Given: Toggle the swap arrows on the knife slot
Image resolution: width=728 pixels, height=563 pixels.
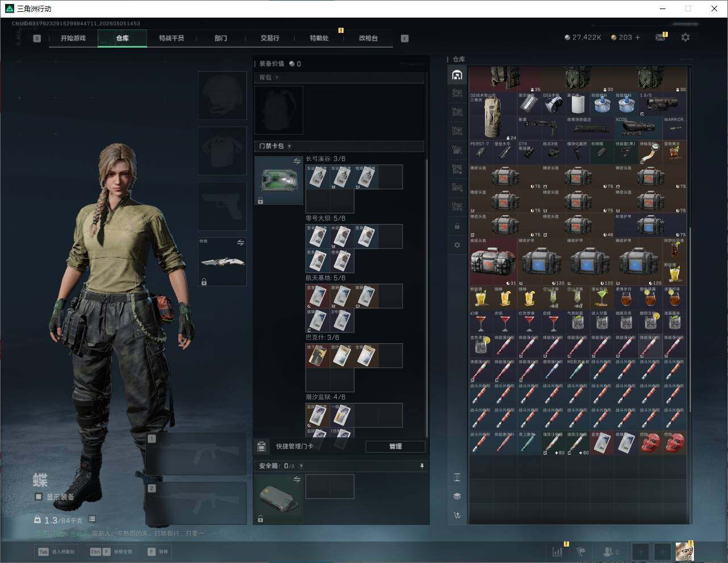Looking at the screenshot, I should 241,243.
